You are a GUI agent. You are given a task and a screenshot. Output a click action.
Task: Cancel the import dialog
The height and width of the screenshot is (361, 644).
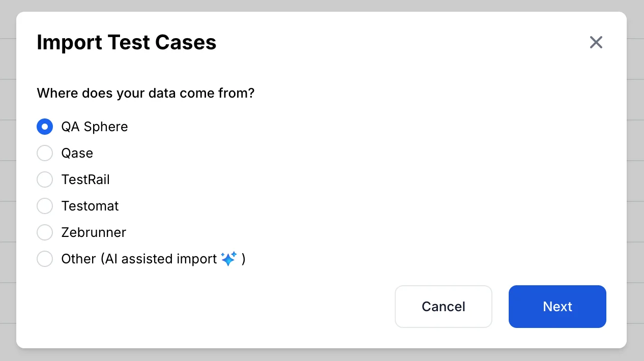coord(444,307)
